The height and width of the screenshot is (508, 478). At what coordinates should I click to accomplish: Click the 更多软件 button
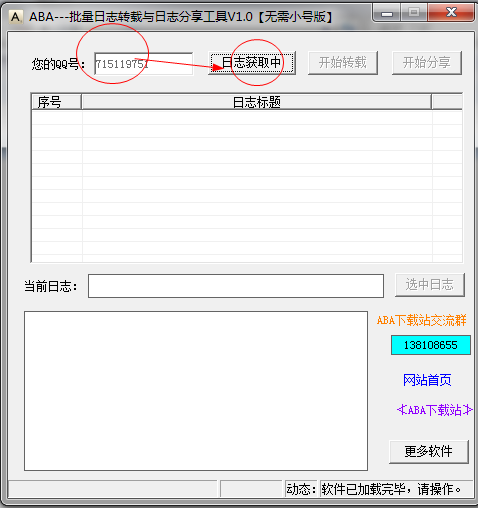(429, 452)
